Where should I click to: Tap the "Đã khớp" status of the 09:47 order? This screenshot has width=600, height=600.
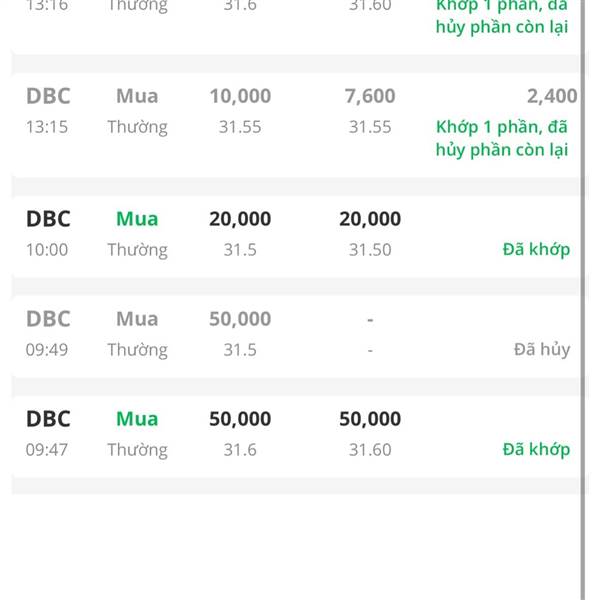tap(536, 449)
